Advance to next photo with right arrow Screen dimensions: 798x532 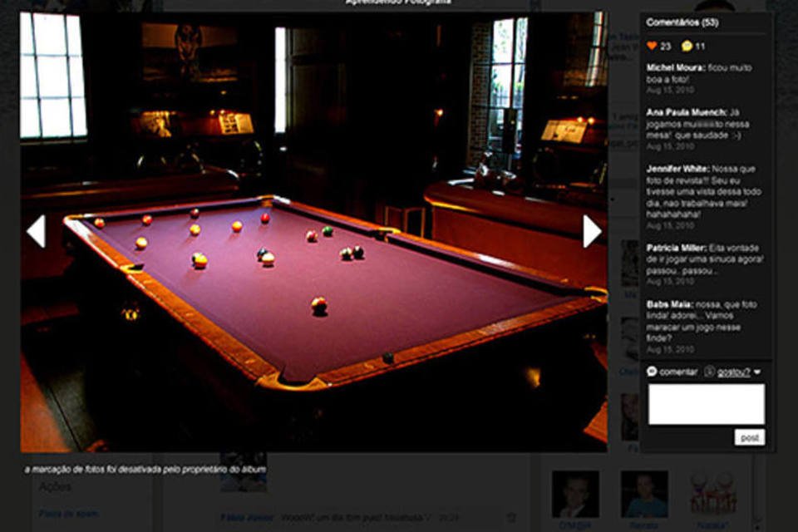[593, 231]
